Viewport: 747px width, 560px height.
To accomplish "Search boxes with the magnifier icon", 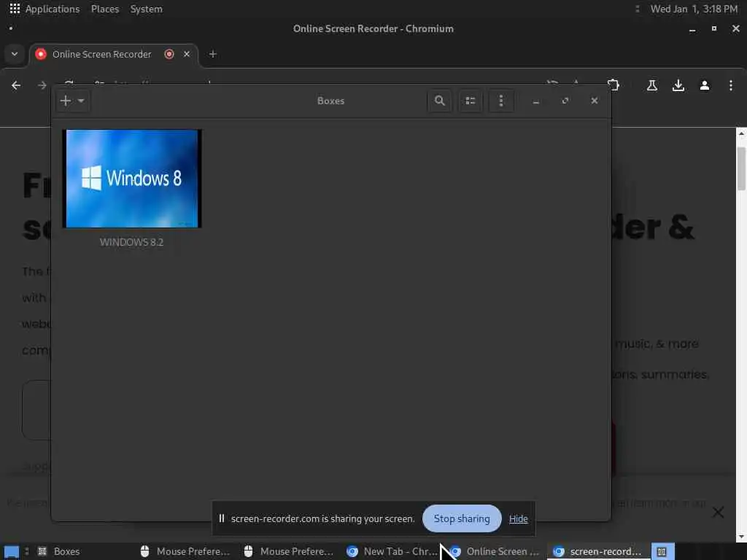I will click(440, 101).
